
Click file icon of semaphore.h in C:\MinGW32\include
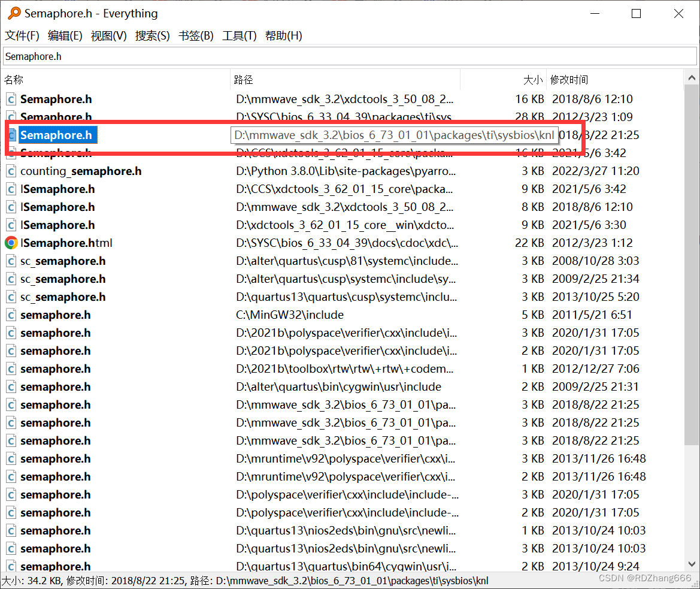11,315
